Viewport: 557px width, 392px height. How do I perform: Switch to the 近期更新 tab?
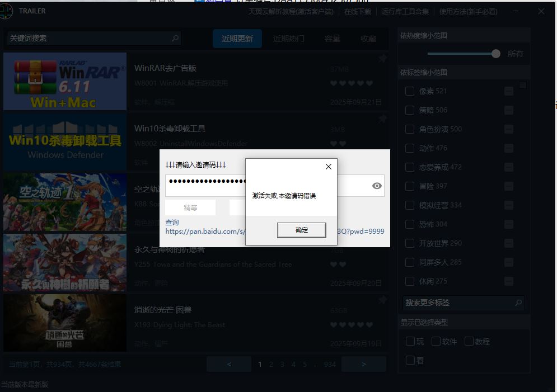coord(237,39)
